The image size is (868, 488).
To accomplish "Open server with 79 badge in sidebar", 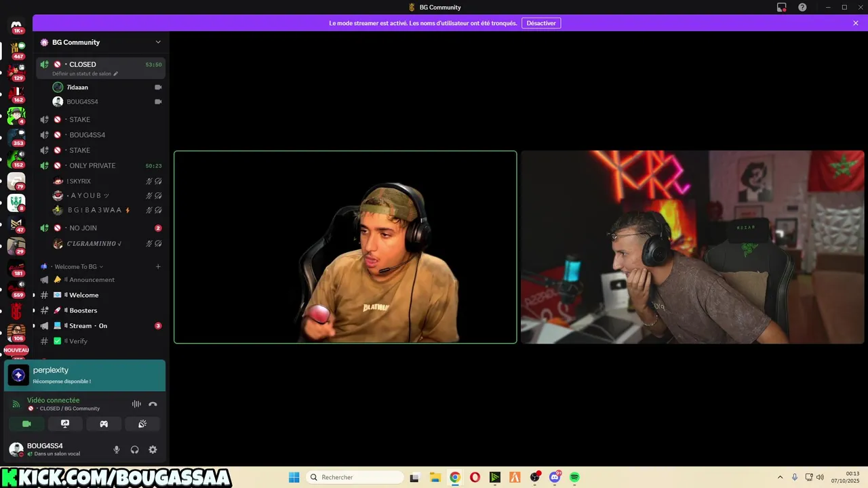I will tap(16, 180).
